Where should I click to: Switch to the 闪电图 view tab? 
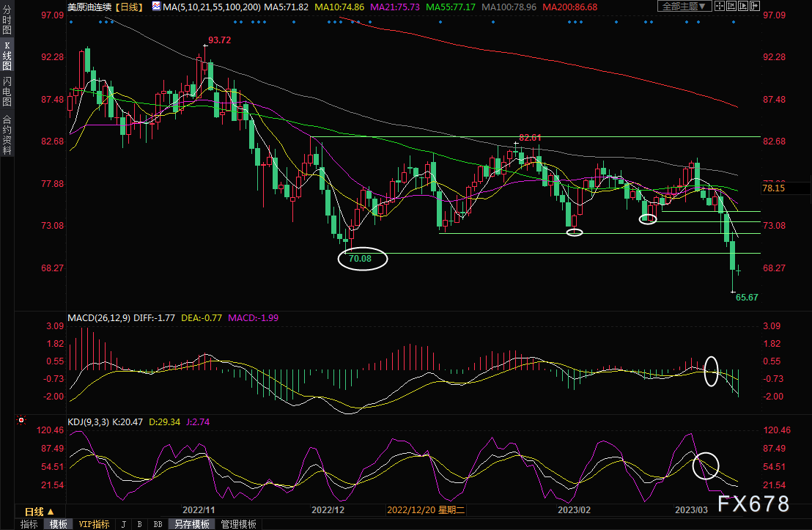point(7,91)
